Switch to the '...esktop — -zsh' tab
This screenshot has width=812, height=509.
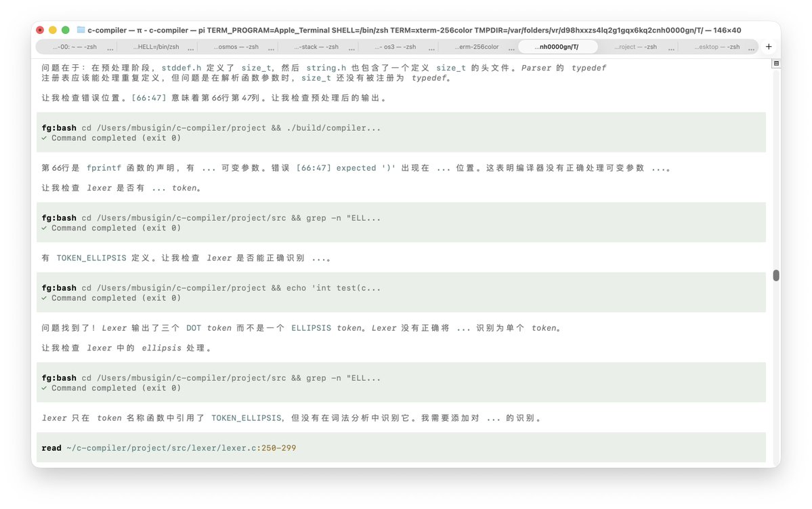(717, 47)
